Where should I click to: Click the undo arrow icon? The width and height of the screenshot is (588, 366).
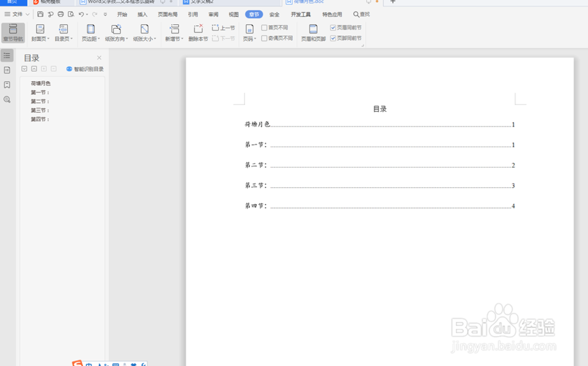click(x=81, y=14)
